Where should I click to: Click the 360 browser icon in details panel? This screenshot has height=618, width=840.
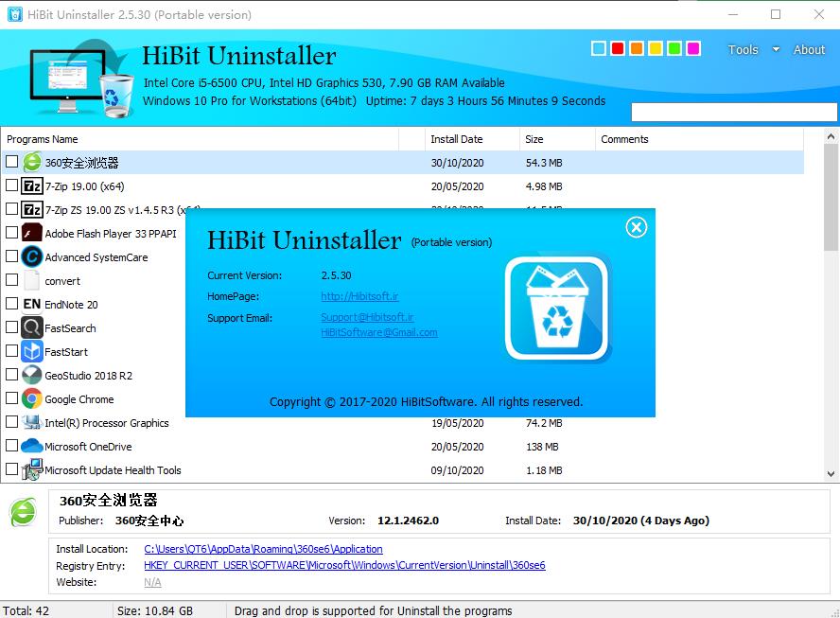[x=23, y=512]
